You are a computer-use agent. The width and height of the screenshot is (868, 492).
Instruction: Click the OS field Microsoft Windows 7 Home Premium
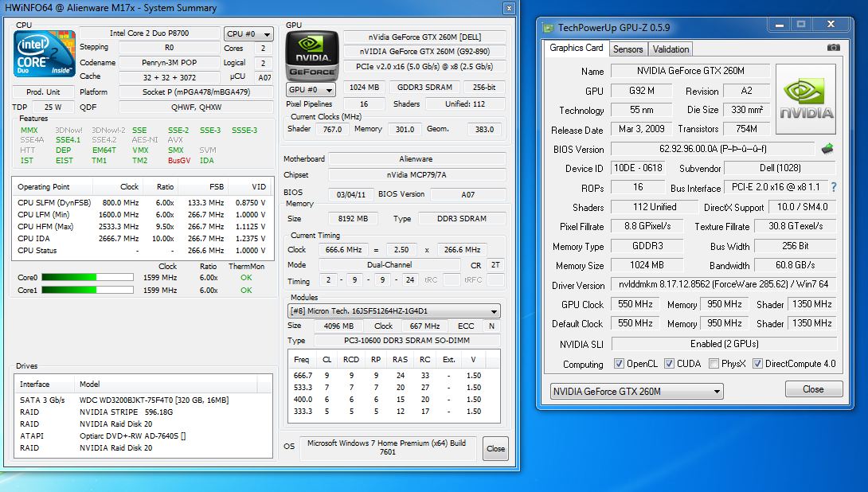coord(388,447)
